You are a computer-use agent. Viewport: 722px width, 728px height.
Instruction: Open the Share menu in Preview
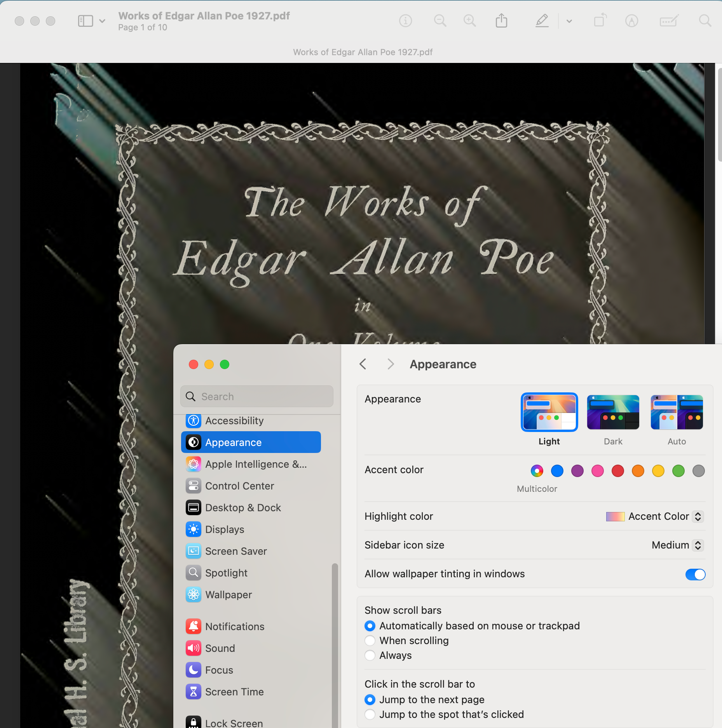tap(502, 21)
